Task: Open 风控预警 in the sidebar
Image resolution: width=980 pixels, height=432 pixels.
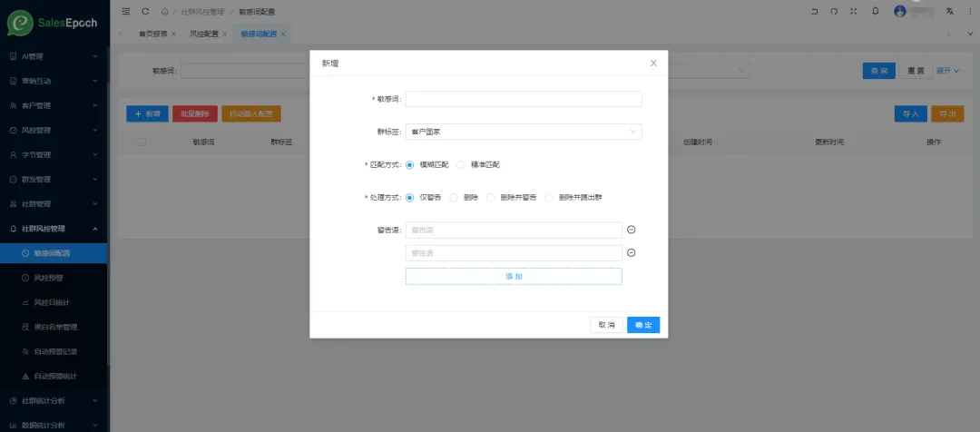Action: coord(54,278)
